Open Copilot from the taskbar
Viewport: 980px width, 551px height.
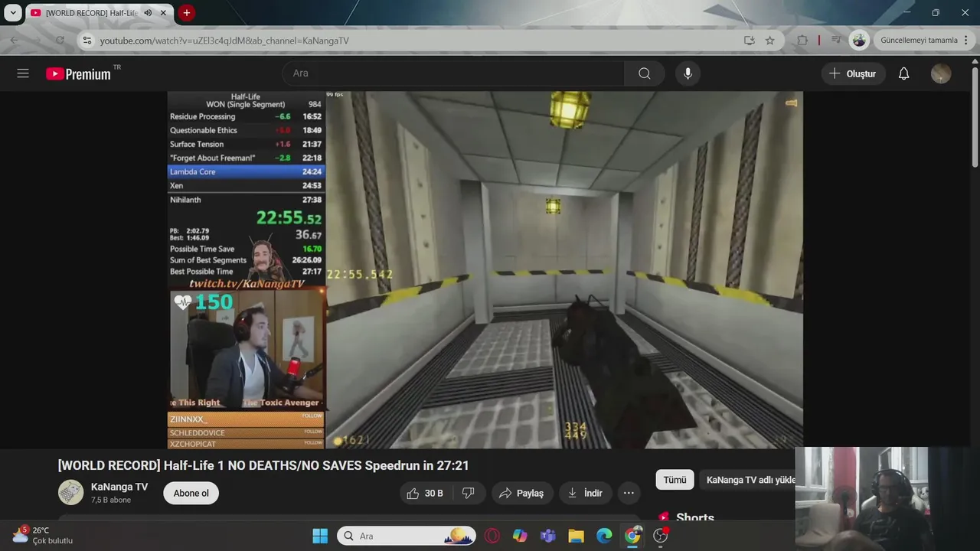point(520,536)
